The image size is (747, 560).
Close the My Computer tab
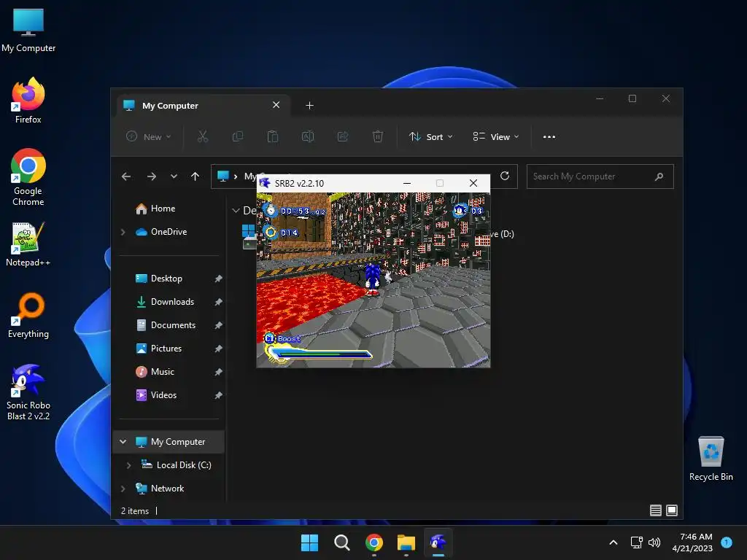tap(276, 105)
